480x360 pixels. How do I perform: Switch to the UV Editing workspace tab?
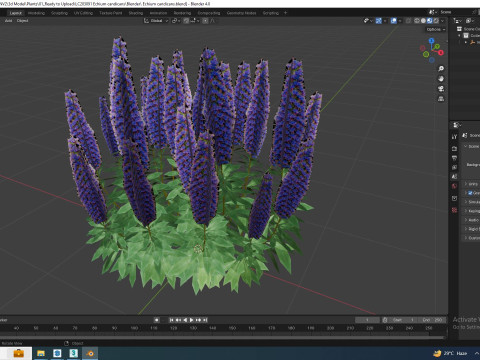pos(83,13)
